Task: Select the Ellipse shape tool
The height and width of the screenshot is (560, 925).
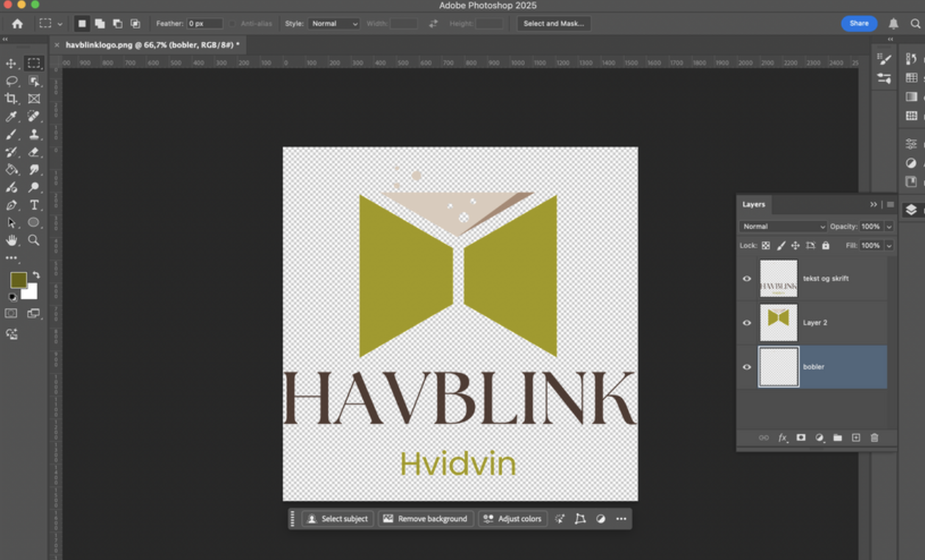Action: click(34, 223)
